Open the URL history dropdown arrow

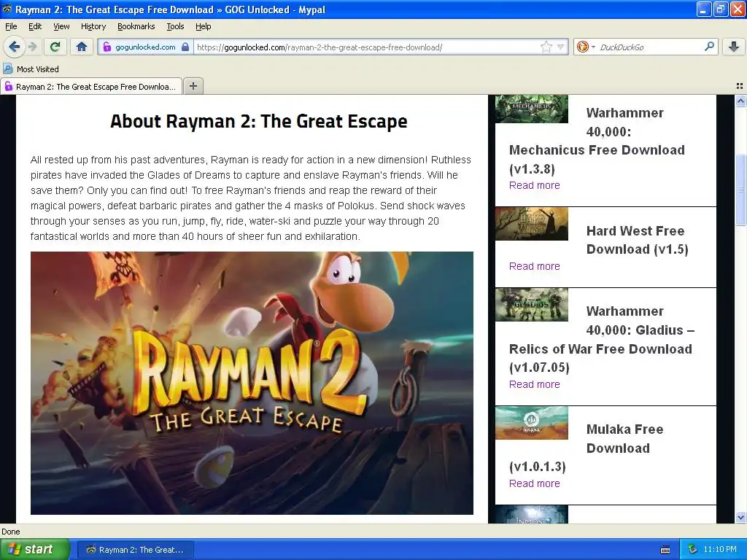pos(561,47)
